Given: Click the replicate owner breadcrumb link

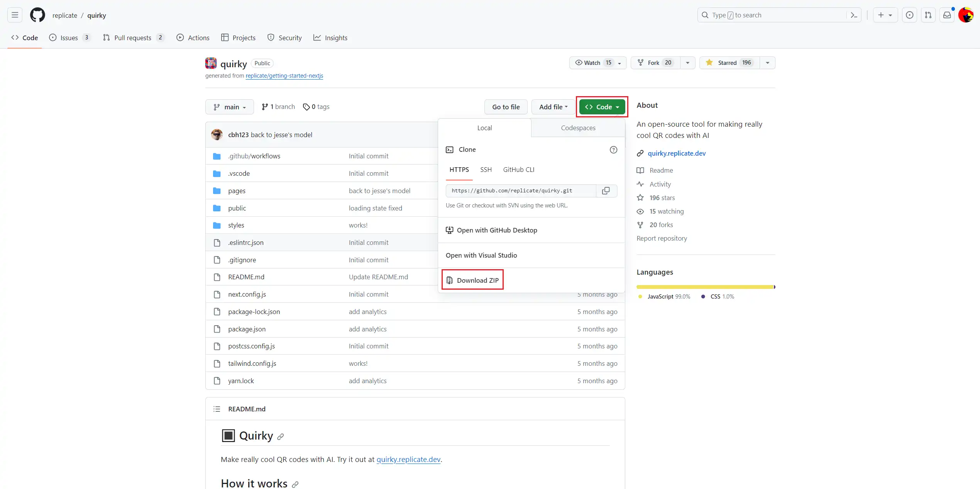Looking at the screenshot, I should 65,15.
